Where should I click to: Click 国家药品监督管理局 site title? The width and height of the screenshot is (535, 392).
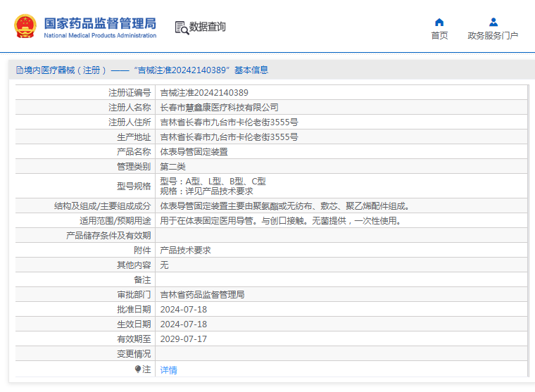tap(100, 23)
